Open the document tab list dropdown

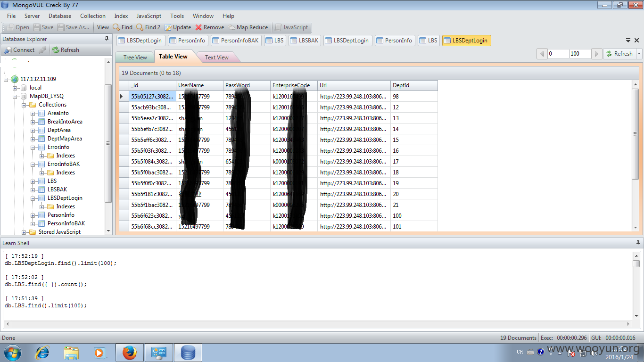click(628, 41)
